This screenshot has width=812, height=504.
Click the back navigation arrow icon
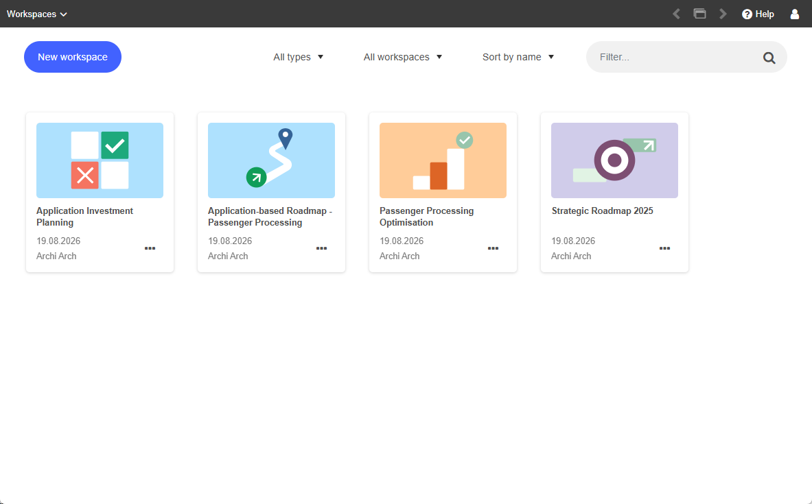pyautogui.click(x=676, y=14)
